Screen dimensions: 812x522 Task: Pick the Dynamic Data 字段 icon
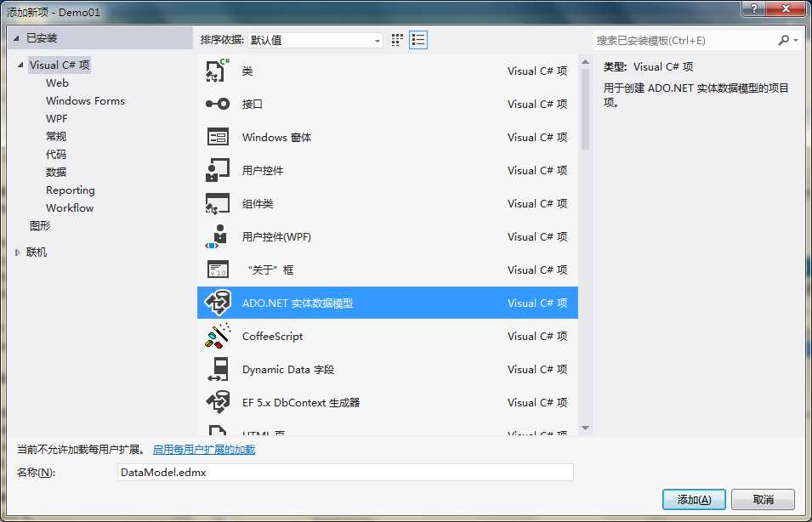click(x=218, y=369)
